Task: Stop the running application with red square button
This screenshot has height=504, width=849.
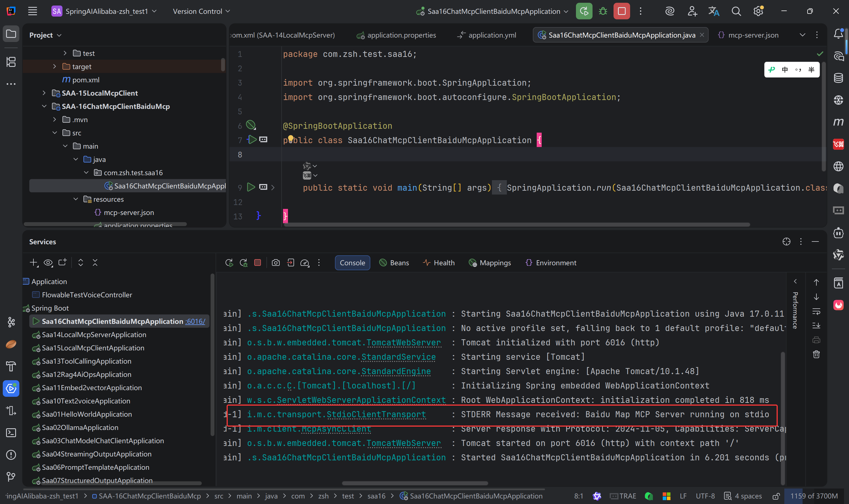Action: (622, 11)
